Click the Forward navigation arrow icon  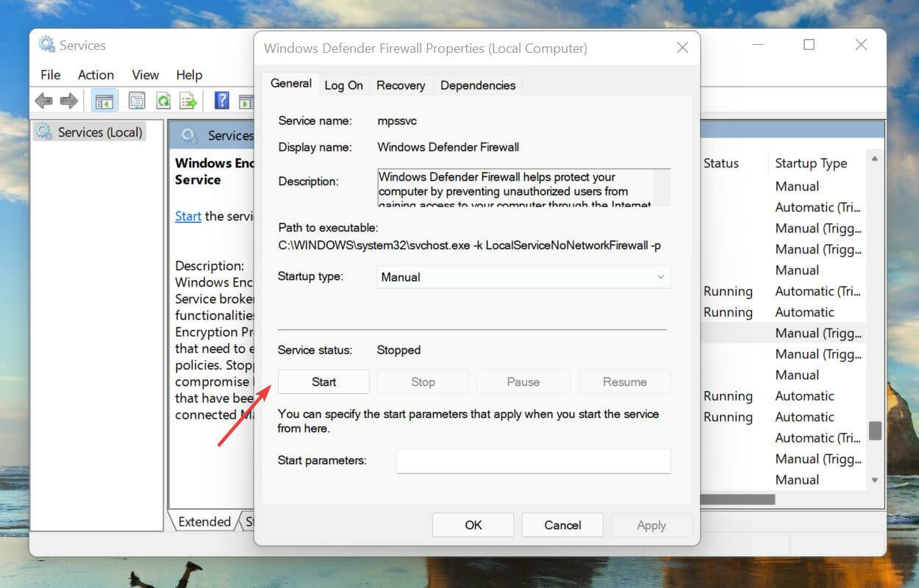[70, 100]
